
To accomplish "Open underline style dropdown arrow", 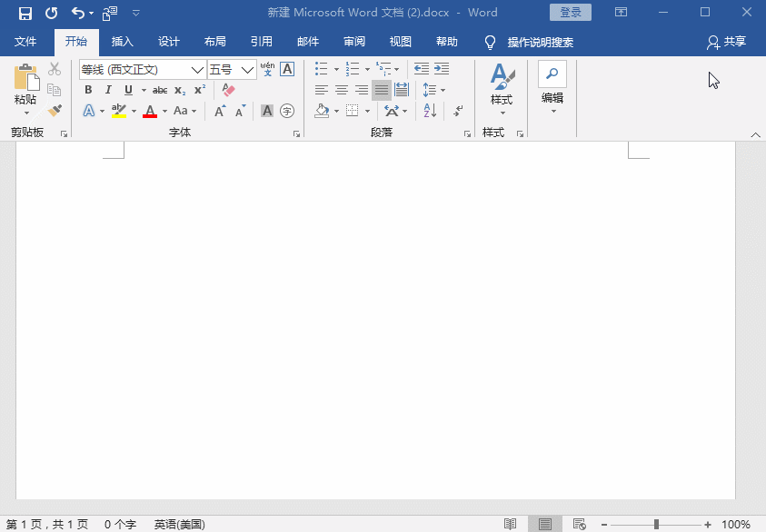I will pos(144,90).
